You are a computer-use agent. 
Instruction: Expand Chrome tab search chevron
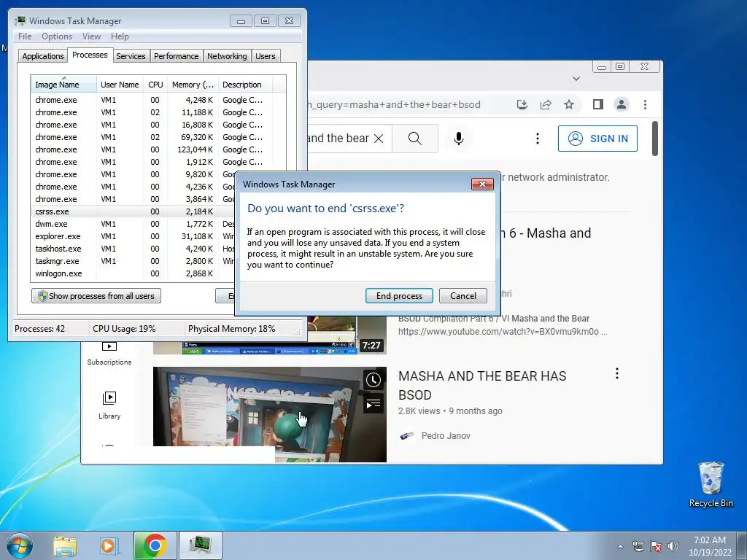point(576,79)
